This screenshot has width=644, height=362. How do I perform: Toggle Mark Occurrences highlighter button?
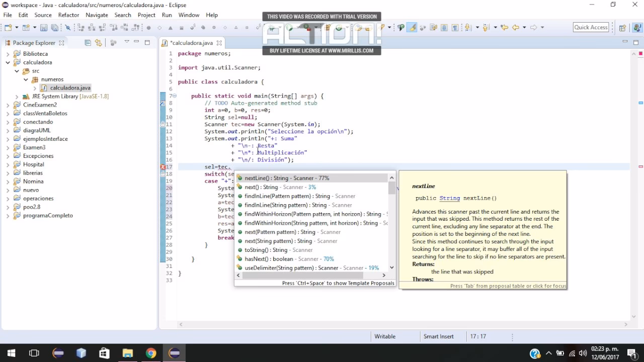[x=412, y=28]
